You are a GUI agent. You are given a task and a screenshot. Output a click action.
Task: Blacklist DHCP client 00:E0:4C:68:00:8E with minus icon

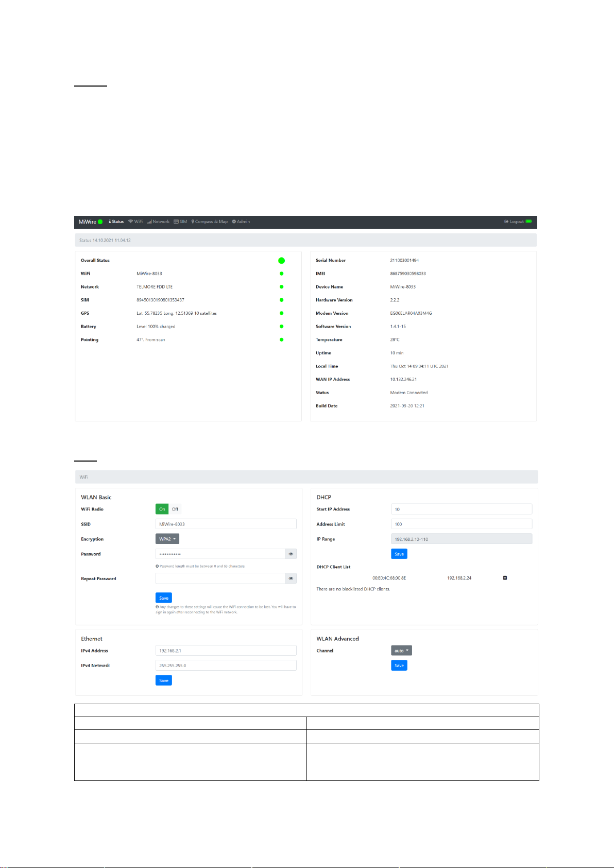click(505, 578)
